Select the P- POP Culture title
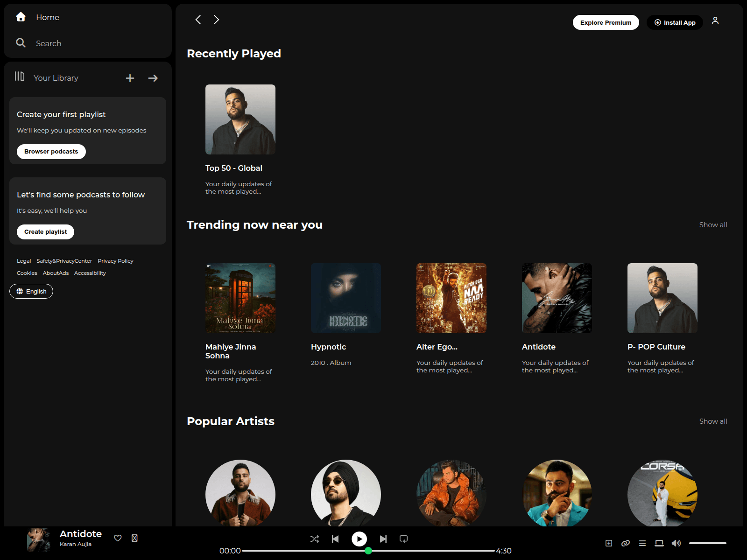747x560 pixels. [x=656, y=347]
